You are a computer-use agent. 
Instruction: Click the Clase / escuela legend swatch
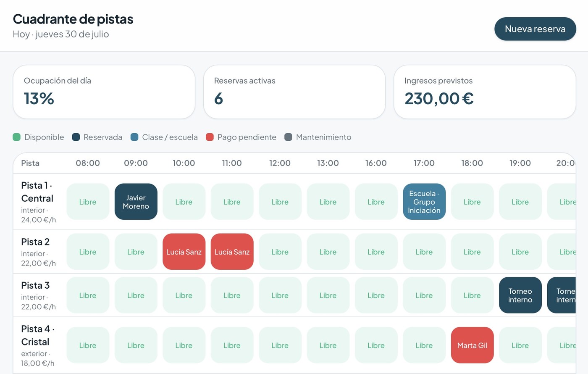click(x=134, y=137)
